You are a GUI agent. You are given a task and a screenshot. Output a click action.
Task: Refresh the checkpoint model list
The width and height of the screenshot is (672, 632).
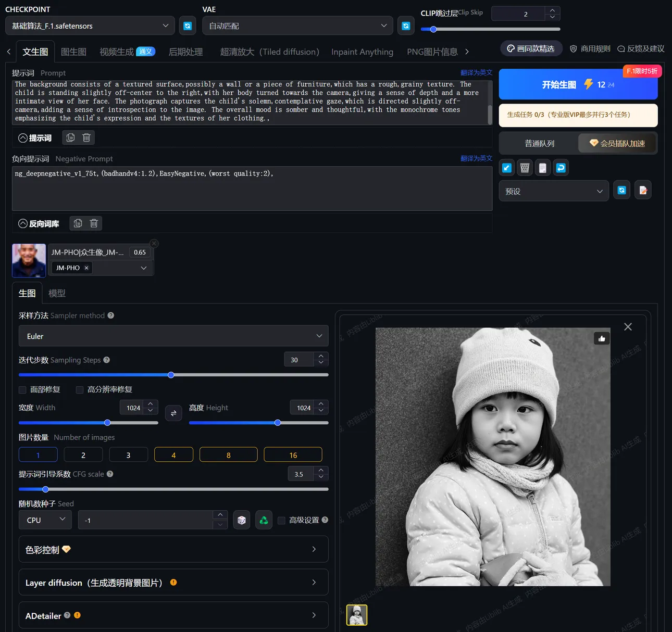coord(188,26)
